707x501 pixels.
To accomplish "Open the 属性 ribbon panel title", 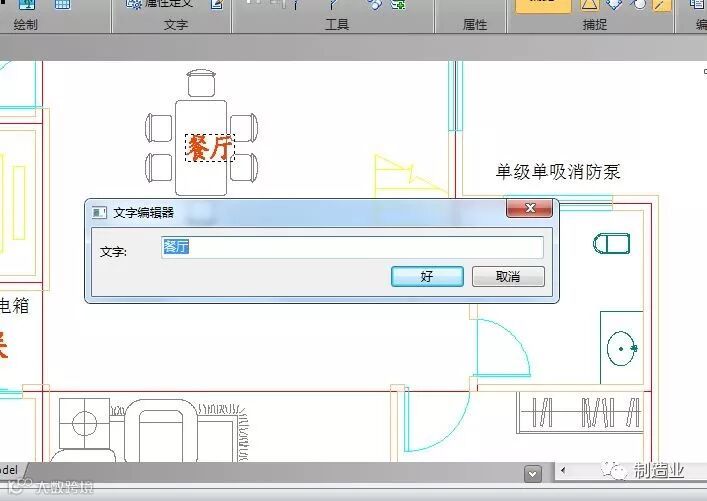I will (x=475, y=24).
